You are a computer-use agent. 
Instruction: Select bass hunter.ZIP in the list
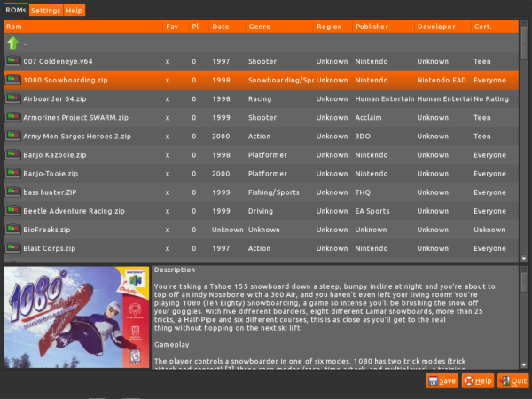coord(50,192)
